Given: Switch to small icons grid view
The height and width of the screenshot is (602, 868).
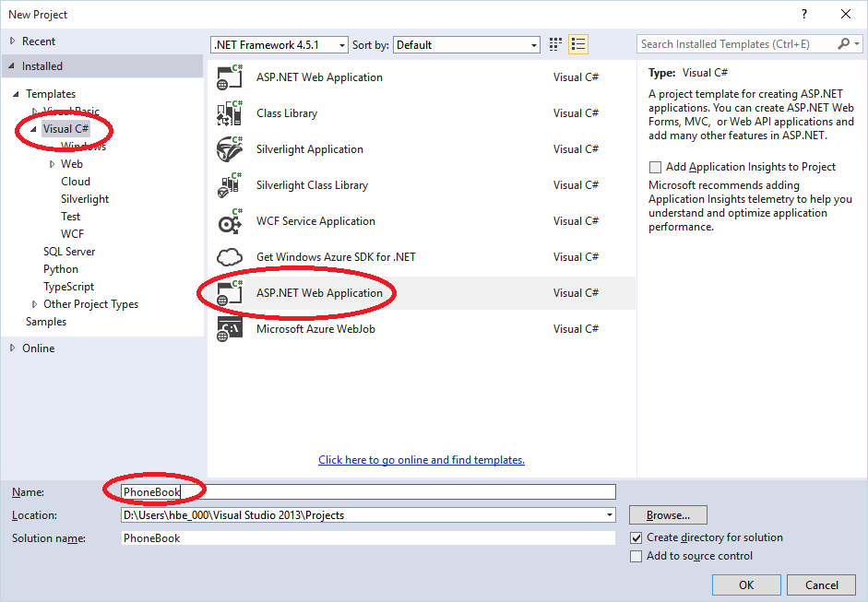Looking at the screenshot, I should tap(555, 44).
